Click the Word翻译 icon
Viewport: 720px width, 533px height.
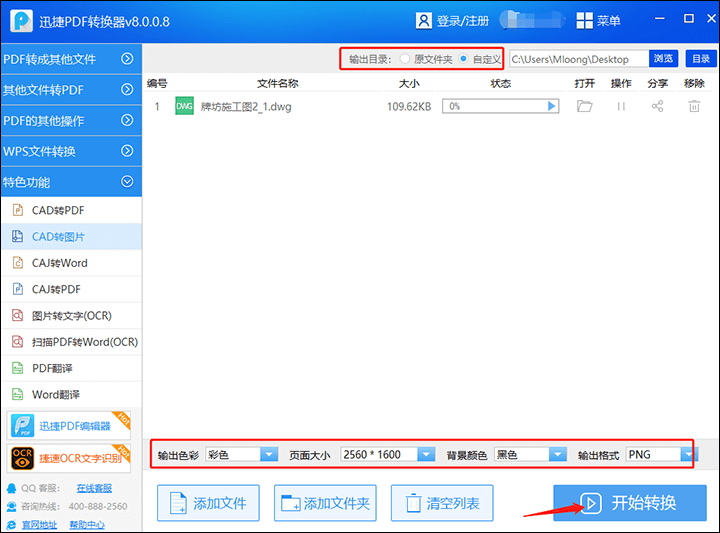coord(17,394)
